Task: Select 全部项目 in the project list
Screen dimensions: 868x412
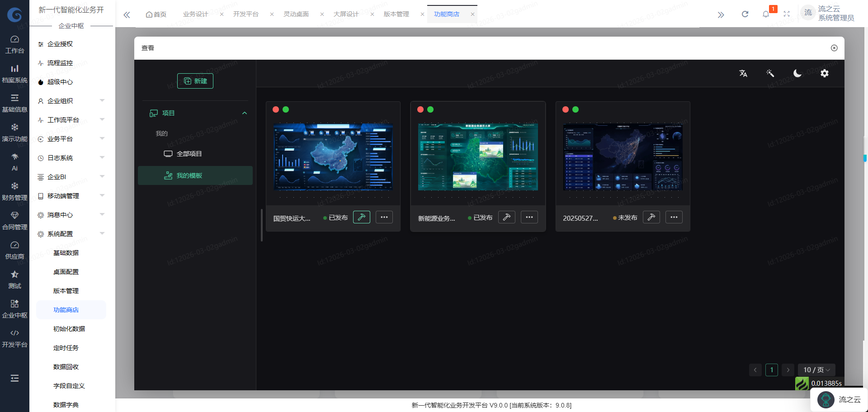Action: [189, 154]
